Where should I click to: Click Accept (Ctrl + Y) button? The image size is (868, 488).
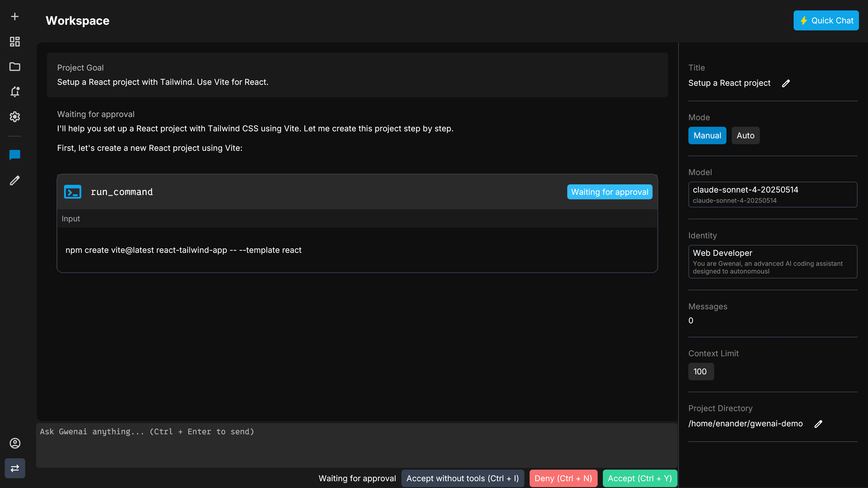640,478
